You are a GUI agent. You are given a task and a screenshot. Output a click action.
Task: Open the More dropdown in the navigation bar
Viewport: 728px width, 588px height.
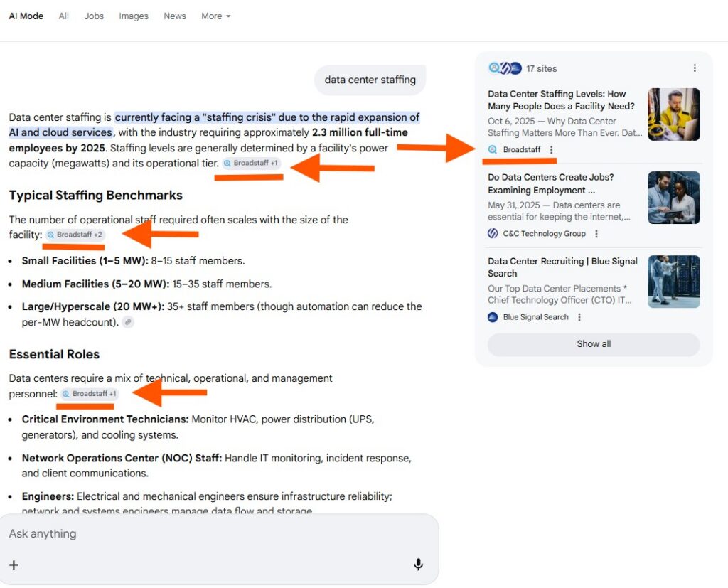click(x=215, y=16)
